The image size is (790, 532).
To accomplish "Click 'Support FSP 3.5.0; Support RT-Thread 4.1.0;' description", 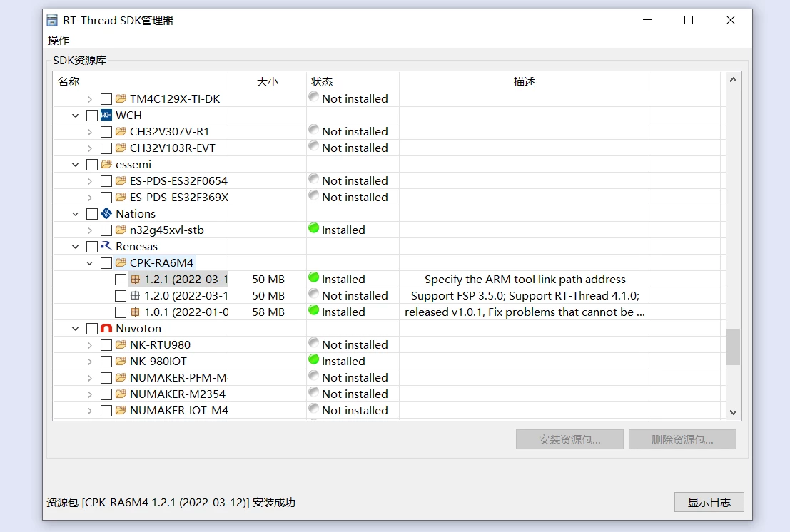I will pyautogui.click(x=525, y=295).
